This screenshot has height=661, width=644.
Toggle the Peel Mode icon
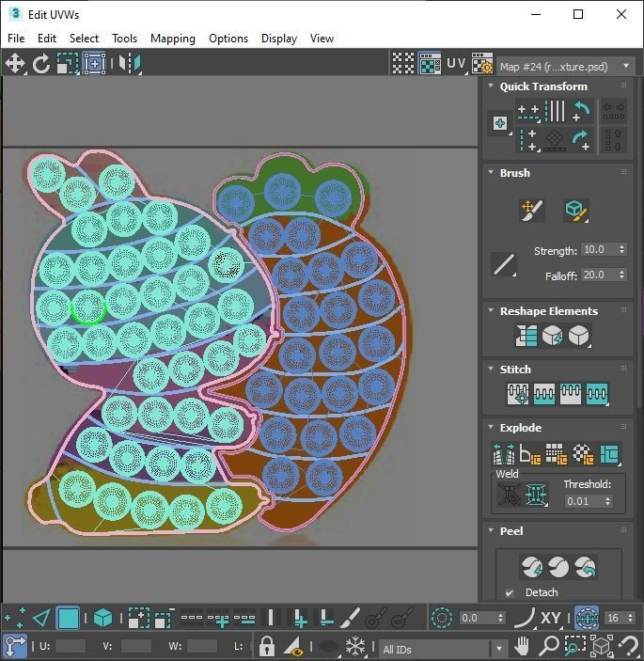pyautogui.click(x=558, y=567)
